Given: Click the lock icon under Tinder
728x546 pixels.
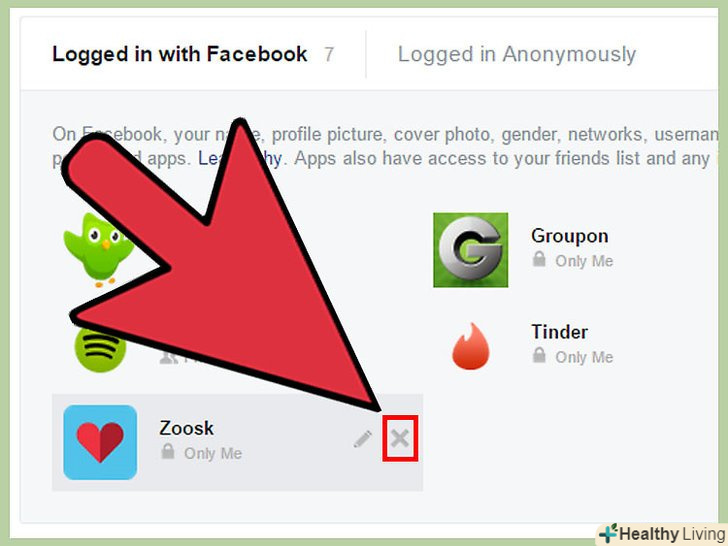Looking at the screenshot, I should 539,355.
